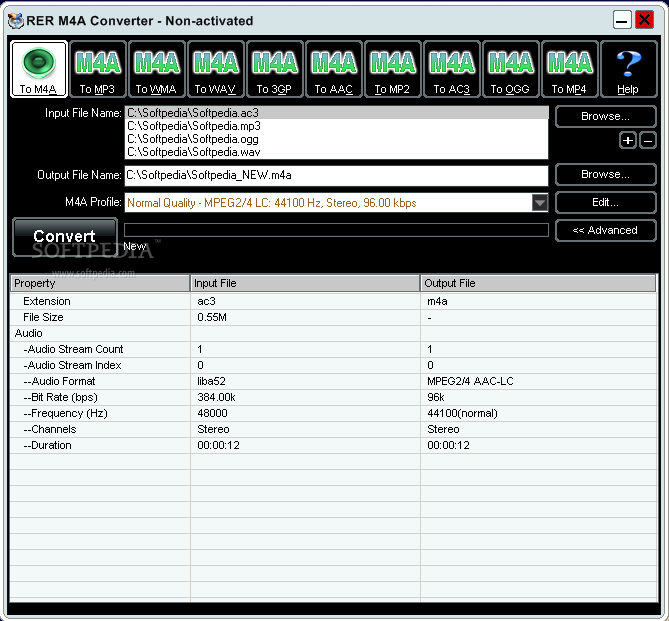This screenshot has width=669, height=621.
Task: Click the 48000 input frequency cell
Action: tap(305, 414)
